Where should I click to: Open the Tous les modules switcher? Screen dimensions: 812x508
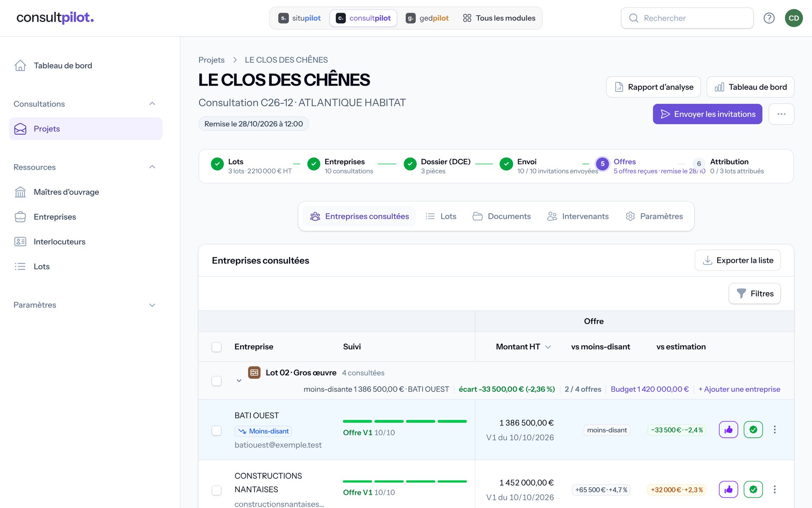click(x=499, y=18)
